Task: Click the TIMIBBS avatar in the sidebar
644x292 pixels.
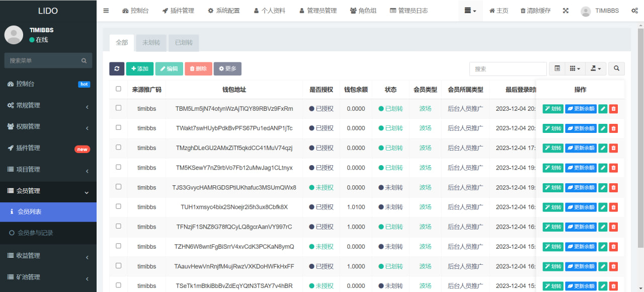Action: point(14,35)
